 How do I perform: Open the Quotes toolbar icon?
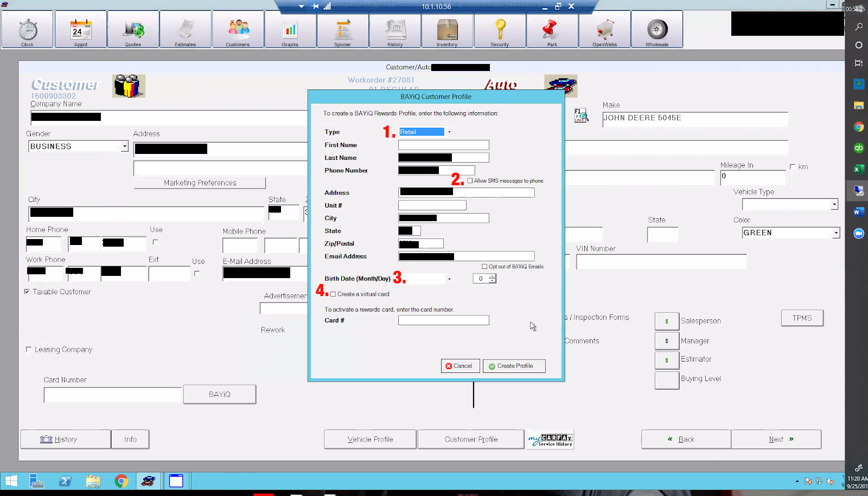click(x=133, y=30)
